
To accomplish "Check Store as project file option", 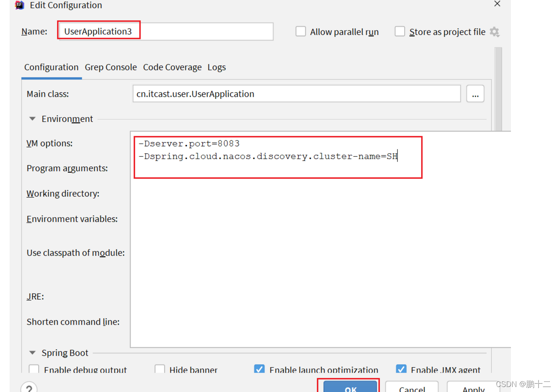I will point(400,31).
